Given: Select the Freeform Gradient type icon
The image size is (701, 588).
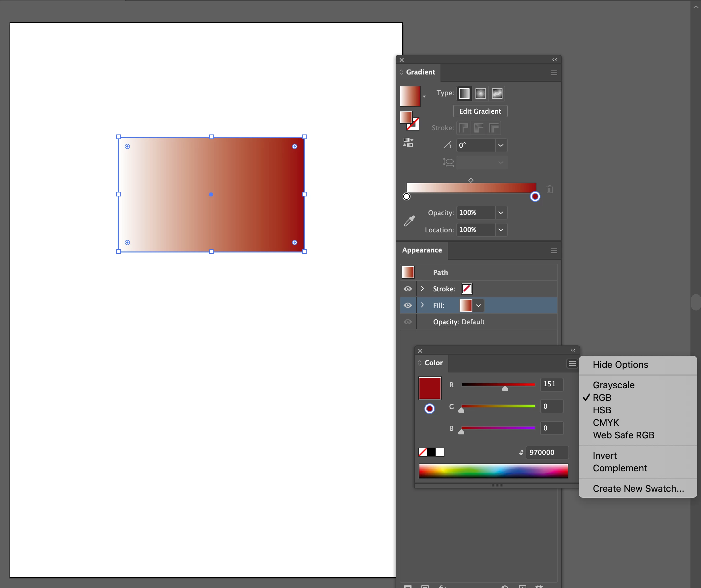Looking at the screenshot, I should 497,94.
